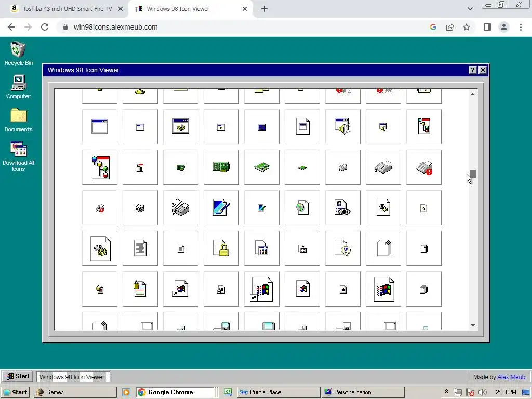This screenshot has width=532, height=399.
Task: Select the large empty window icon
Action: pos(99,127)
